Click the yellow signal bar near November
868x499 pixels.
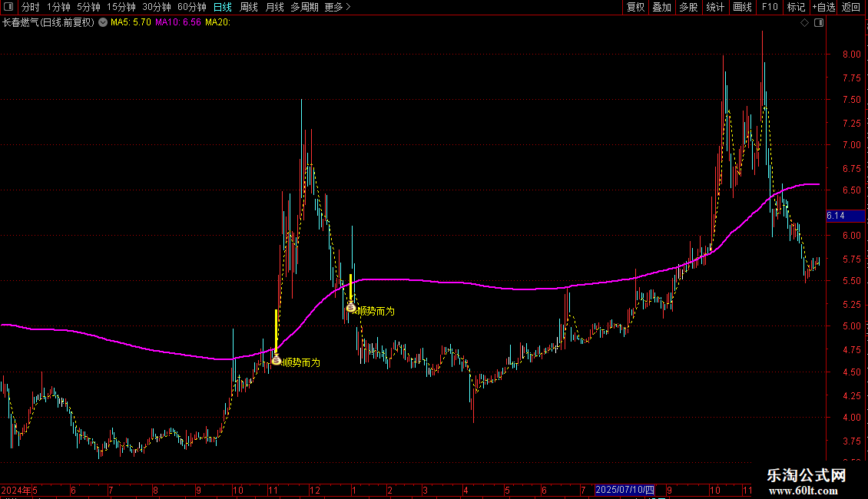coord(276,330)
